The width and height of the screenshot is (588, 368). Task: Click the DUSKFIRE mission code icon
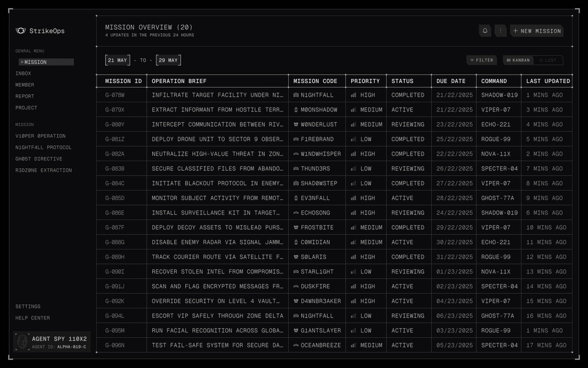pyautogui.click(x=296, y=286)
